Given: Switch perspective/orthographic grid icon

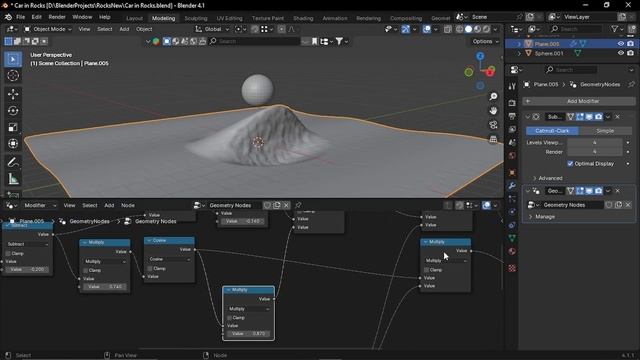Looking at the screenshot, I should click(493, 139).
